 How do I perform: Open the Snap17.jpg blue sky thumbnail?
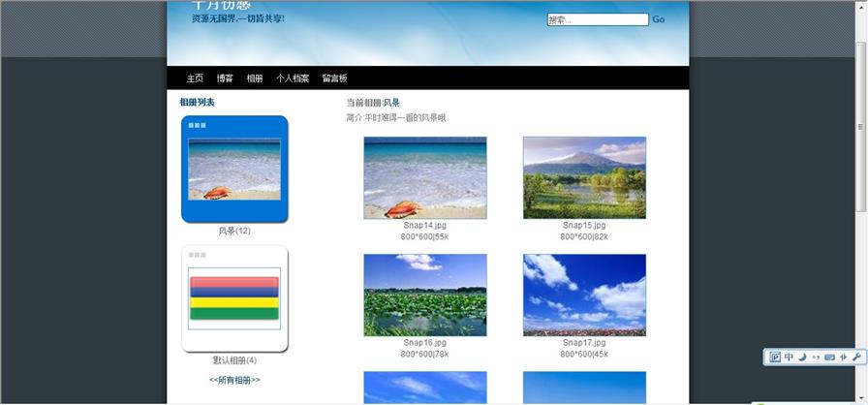(584, 295)
